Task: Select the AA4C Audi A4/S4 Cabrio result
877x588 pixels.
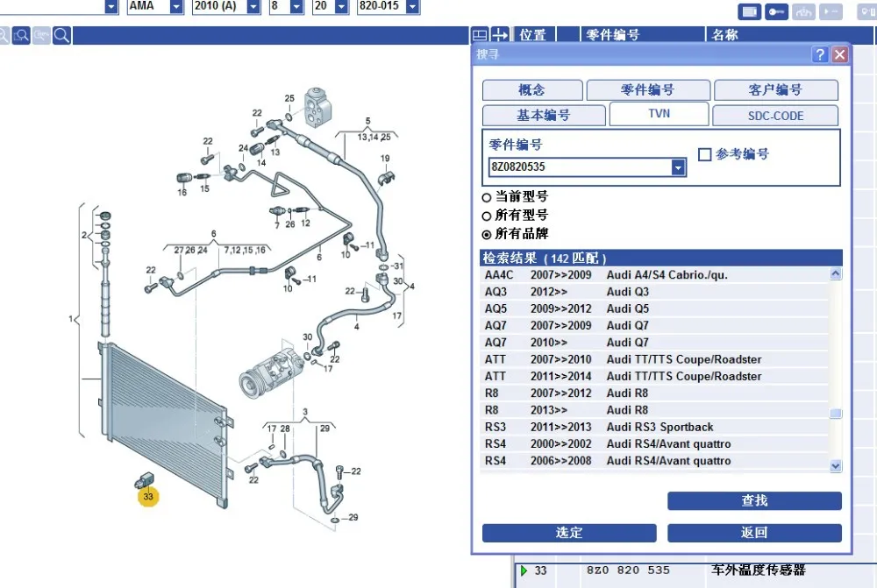Action: point(654,275)
